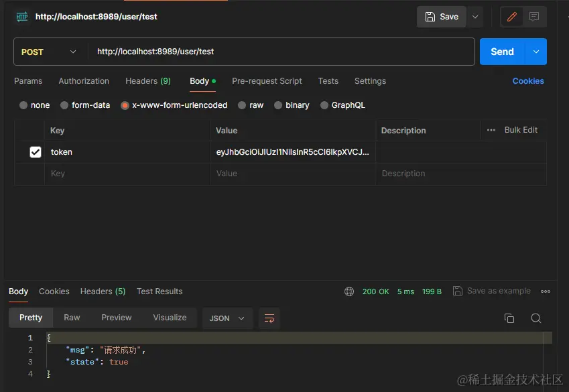The width and height of the screenshot is (569, 392).
Task: Switch to request Headers (9) tab
Action: click(x=148, y=81)
